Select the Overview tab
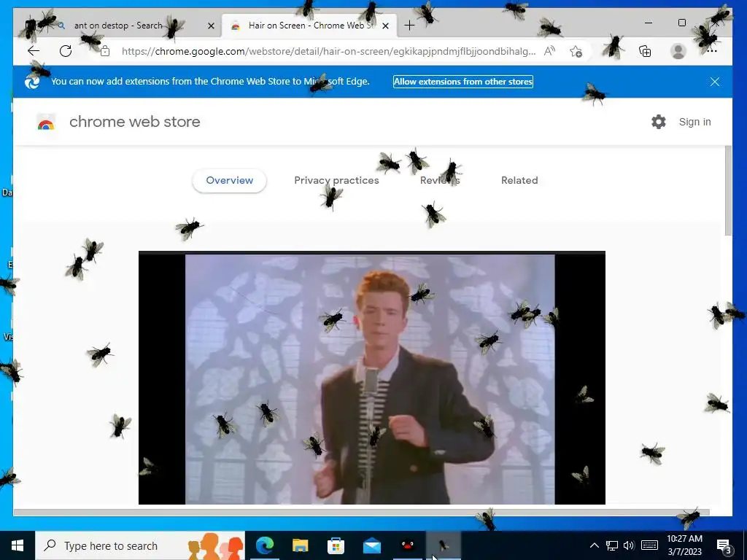This screenshot has width=747, height=560. [230, 181]
